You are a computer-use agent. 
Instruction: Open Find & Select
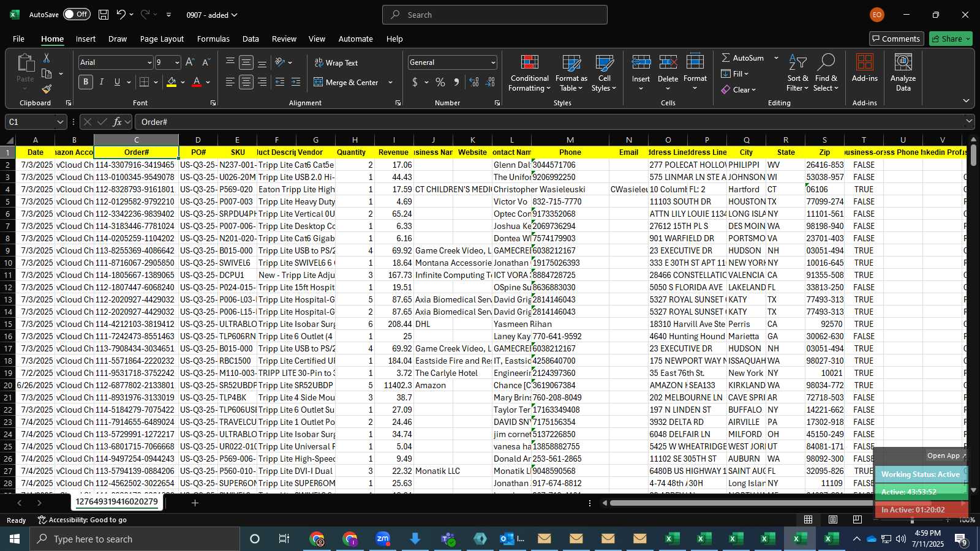[826, 73]
